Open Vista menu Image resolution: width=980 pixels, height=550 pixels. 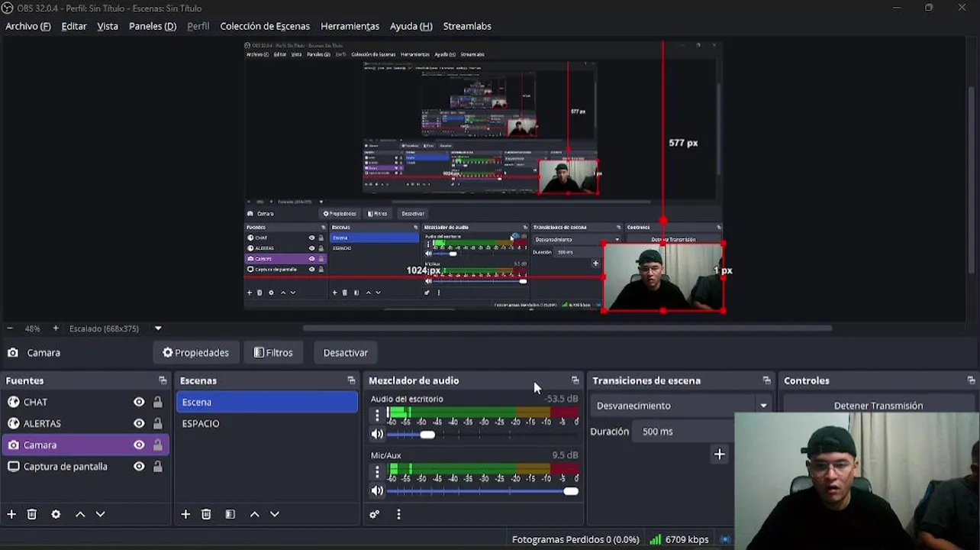(x=108, y=26)
